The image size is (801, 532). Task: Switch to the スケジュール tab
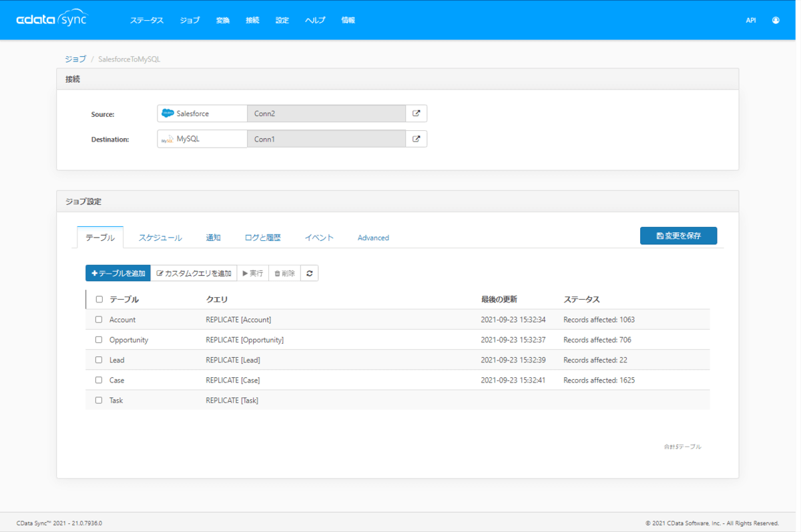coord(160,238)
